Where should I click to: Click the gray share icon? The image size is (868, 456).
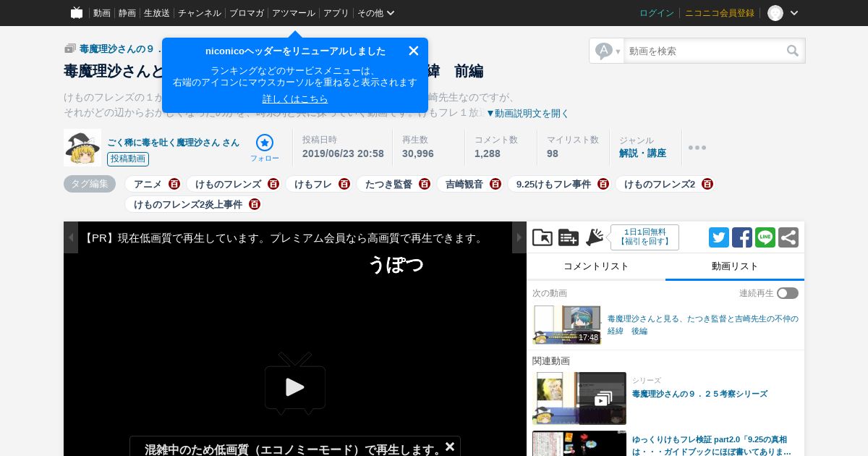tap(788, 237)
